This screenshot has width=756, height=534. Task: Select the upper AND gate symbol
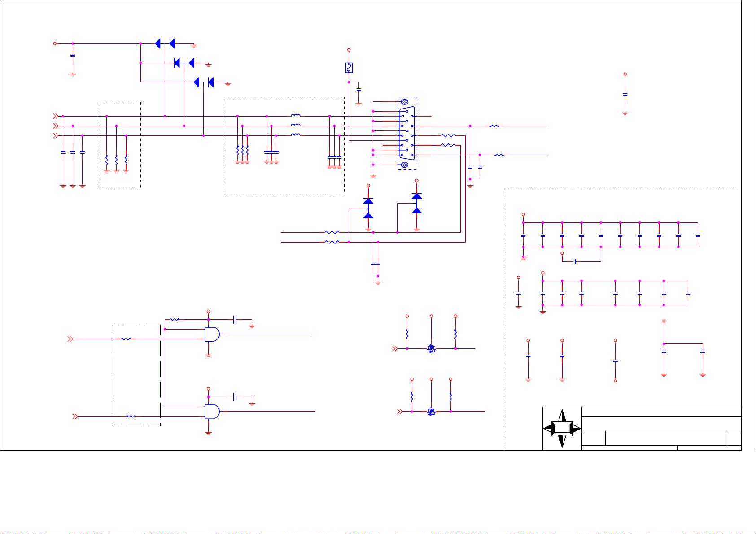pyautogui.click(x=212, y=334)
